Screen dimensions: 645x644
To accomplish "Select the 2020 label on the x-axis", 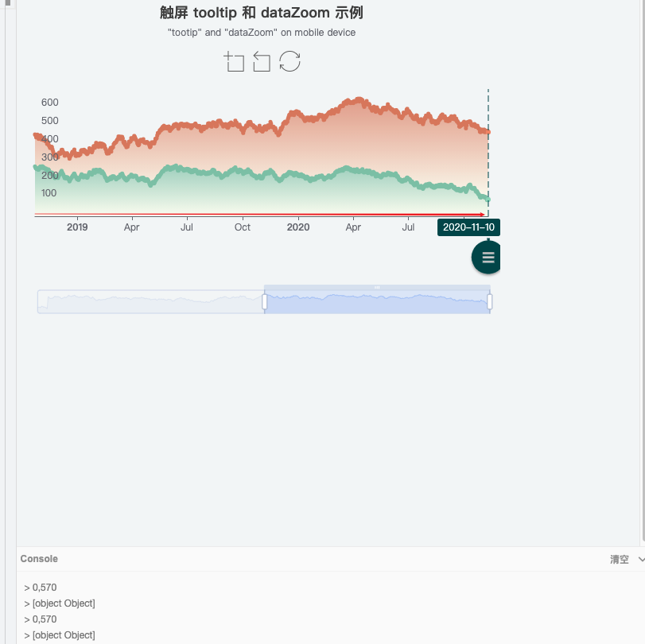I will pos(298,227).
